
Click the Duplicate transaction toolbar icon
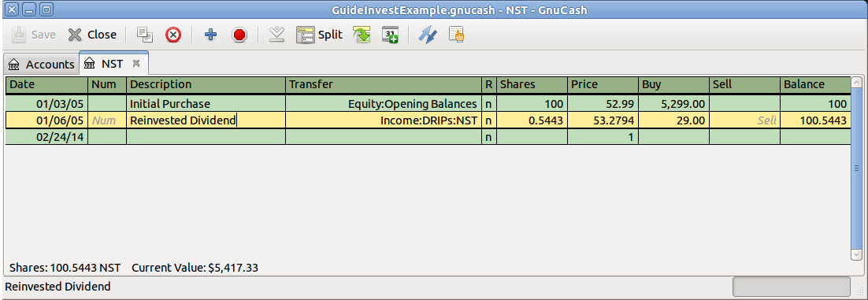coord(145,35)
